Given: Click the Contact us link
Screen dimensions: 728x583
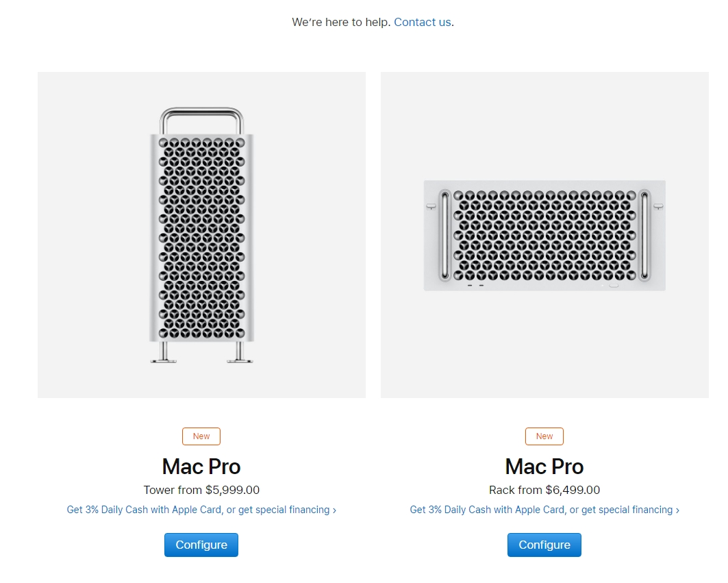Looking at the screenshot, I should point(422,22).
